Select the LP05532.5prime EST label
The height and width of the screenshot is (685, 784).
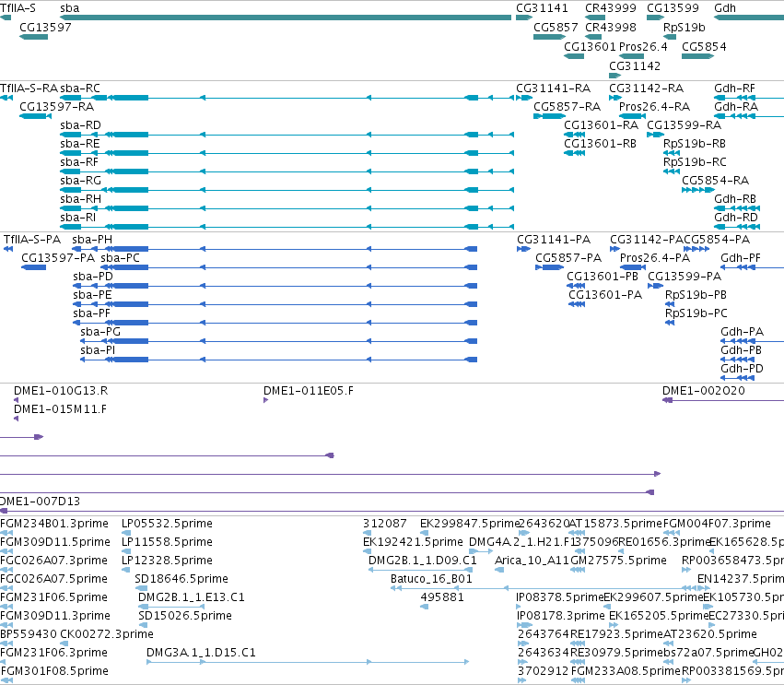pos(167,524)
